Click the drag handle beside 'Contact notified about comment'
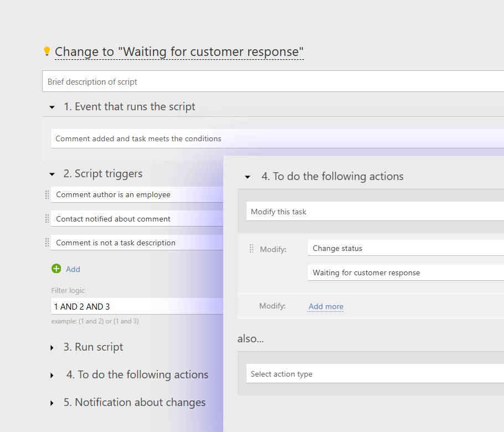The width and height of the screenshot is (504, 432). tap(47, 218)
